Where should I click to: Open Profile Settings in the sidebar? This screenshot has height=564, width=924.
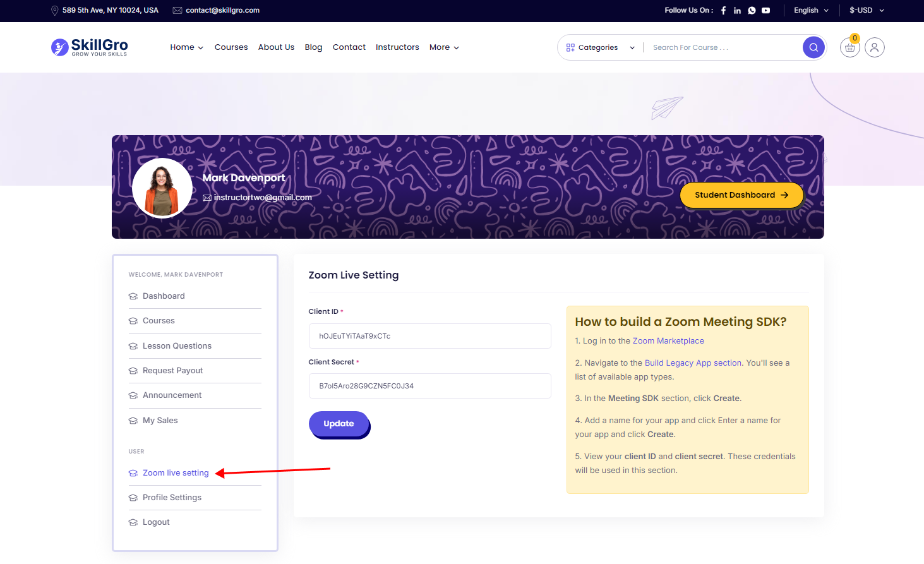172,498
